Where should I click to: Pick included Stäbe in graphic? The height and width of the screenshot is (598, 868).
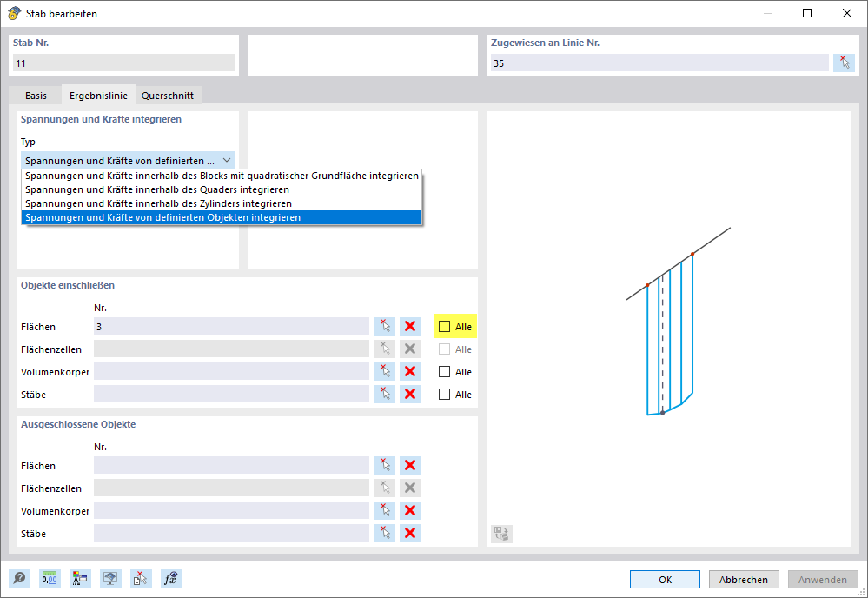click(384, 395)
